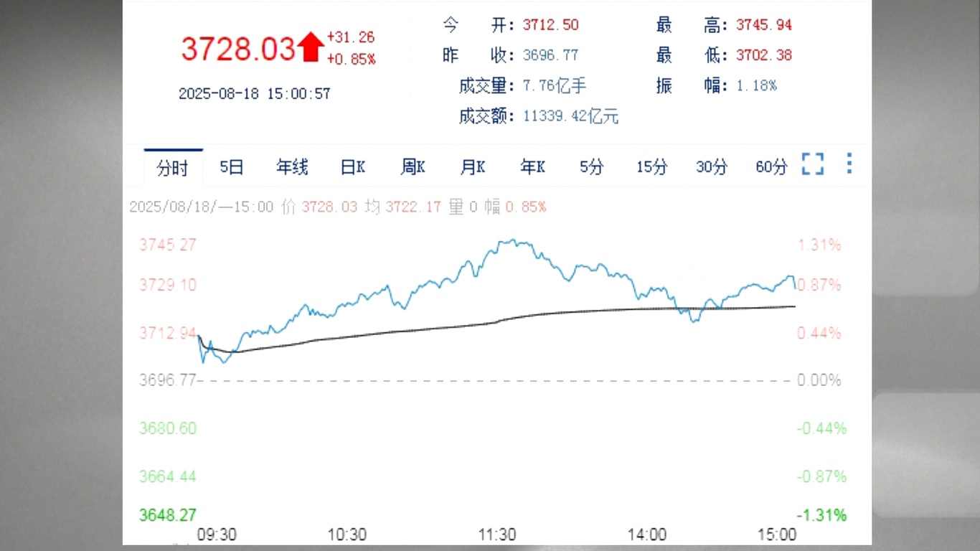Select the 年线 annual line tab

click(291, 166)
